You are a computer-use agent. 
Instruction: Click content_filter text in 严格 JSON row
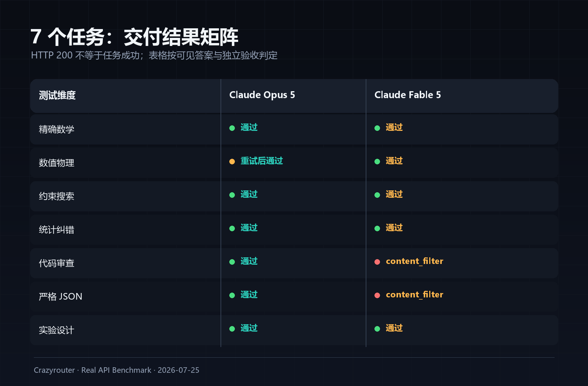(x=415, y=294)
